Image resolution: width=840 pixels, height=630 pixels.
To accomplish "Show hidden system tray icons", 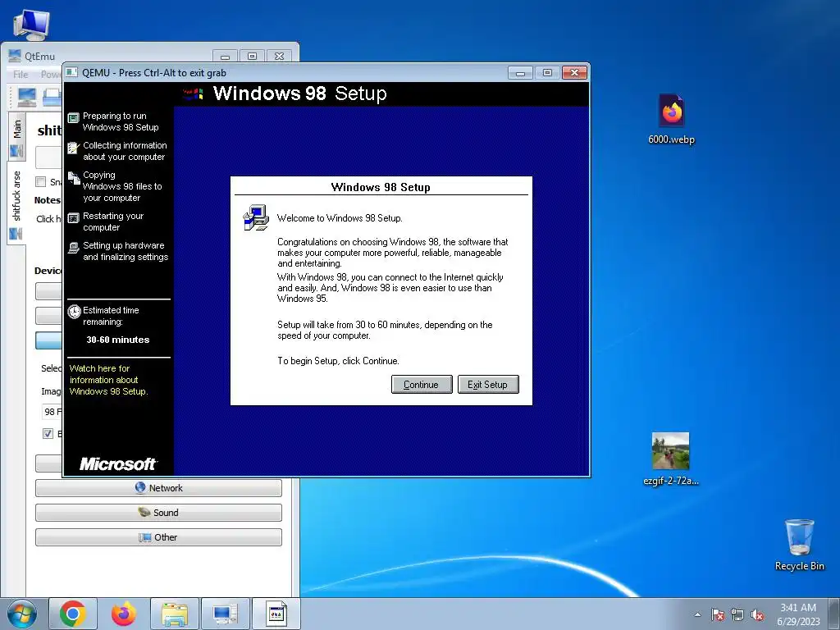I will (x=697, y=614).
